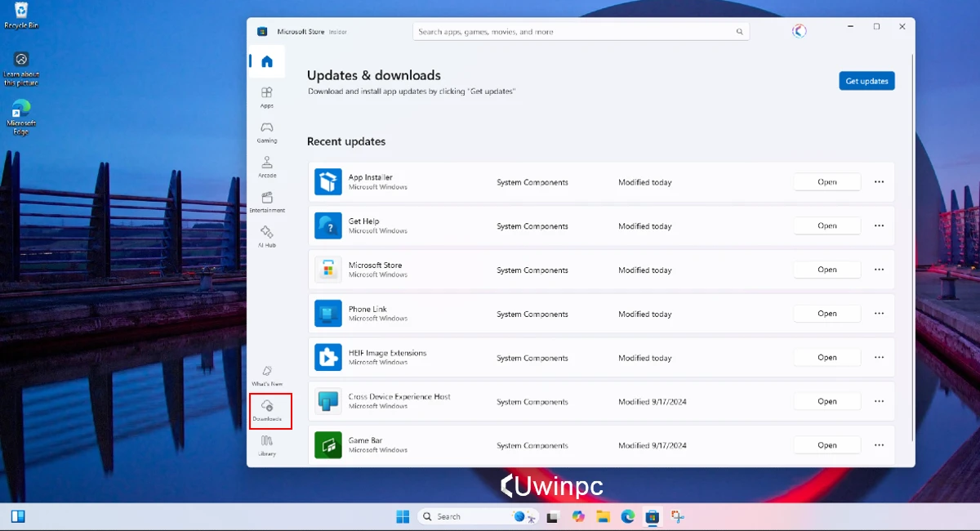Open more options for Cross Device Experience Host

(x=879, y=401)
